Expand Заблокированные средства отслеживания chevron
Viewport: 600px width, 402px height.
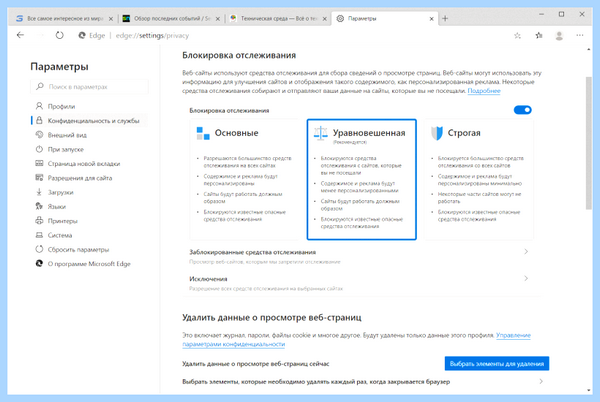(x=526, y=252)
